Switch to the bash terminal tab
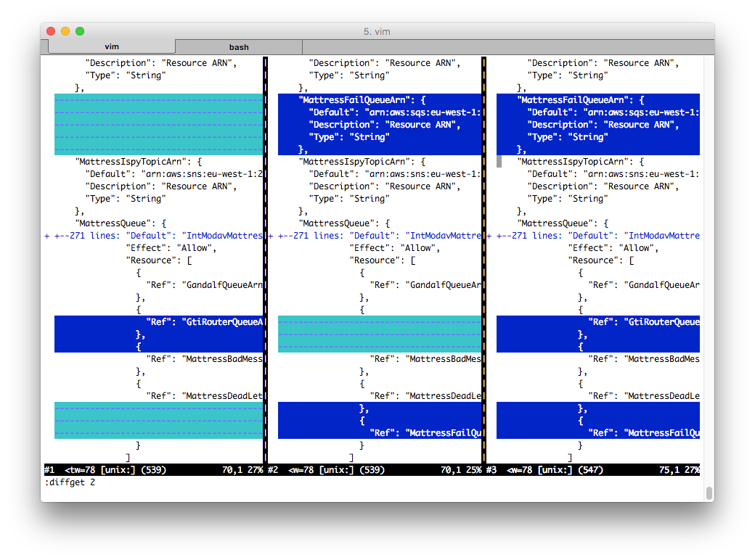 (239, 47)
